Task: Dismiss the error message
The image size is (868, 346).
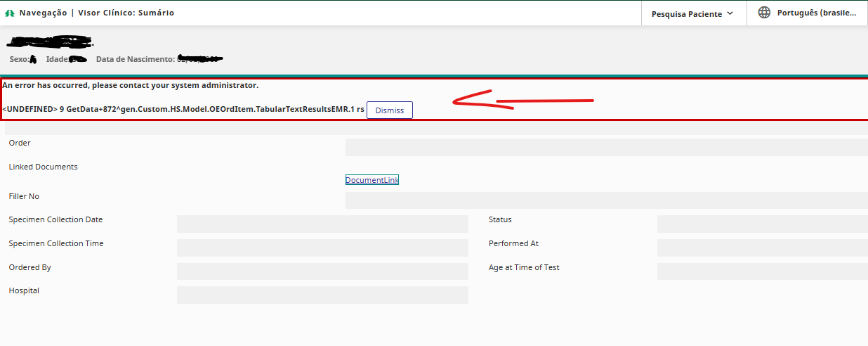Action: (x=389, y=110)
